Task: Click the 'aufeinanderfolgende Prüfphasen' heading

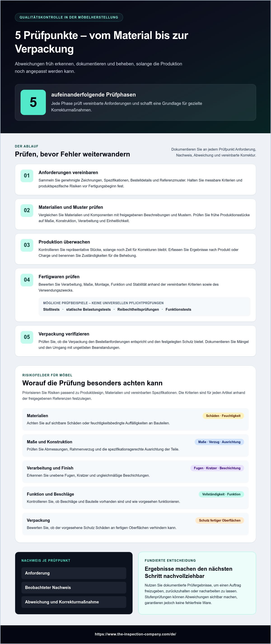Action: 93,94
